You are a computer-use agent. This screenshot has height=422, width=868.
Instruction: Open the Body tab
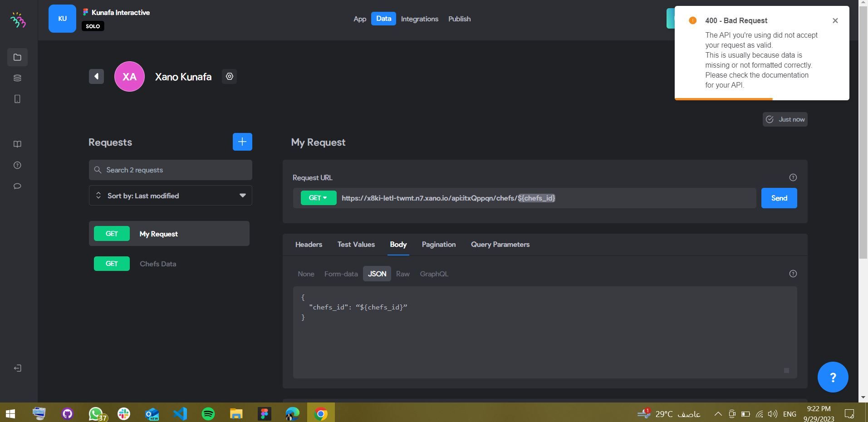[398, 245]
